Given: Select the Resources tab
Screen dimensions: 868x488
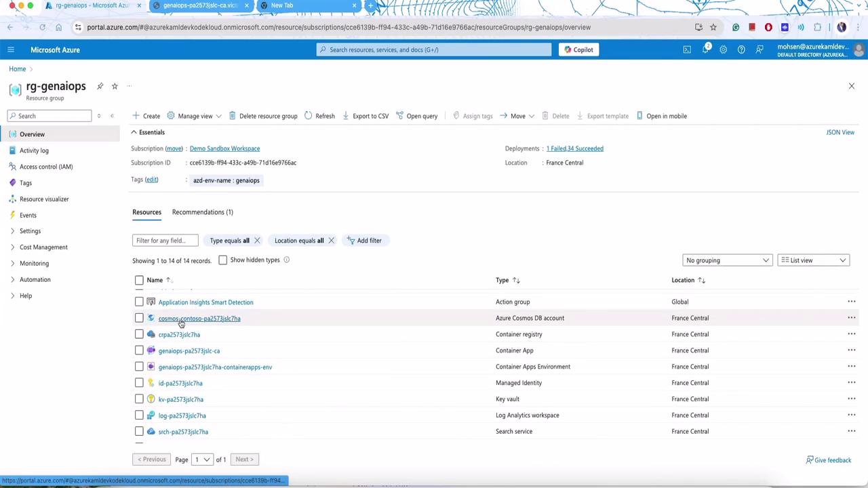Looking at the screenshot, I should pyautogui.click(x=146, y=212).
